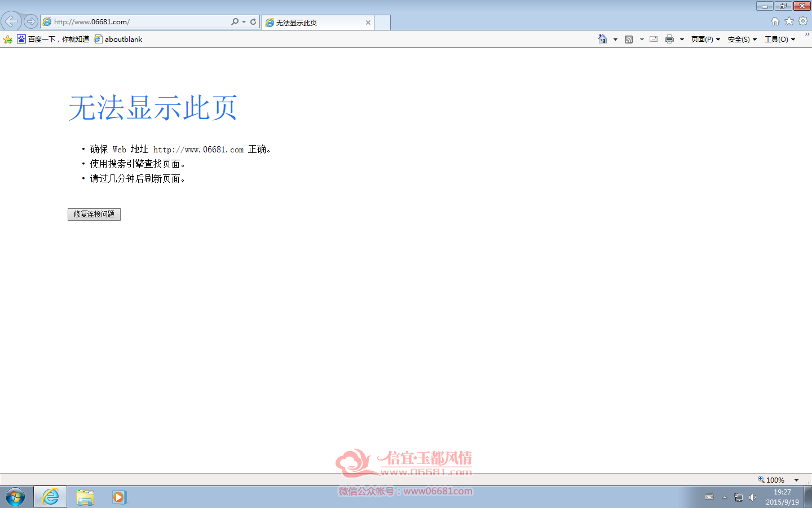Click the 修复连接问题 button
The width and height of the screenshot is (812, 508).
[94, 214]
